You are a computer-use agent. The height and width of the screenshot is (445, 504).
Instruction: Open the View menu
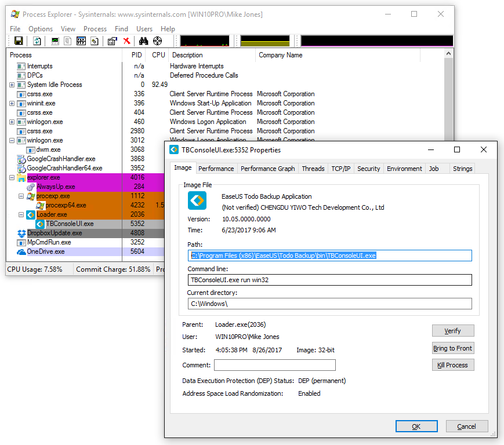click(x=68, y=29)
